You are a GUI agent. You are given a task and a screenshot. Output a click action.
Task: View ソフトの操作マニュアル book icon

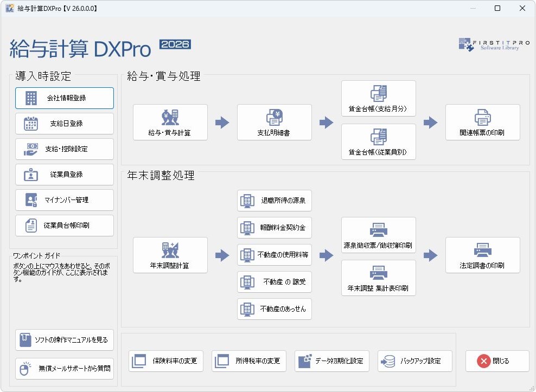tap(25, 340)
